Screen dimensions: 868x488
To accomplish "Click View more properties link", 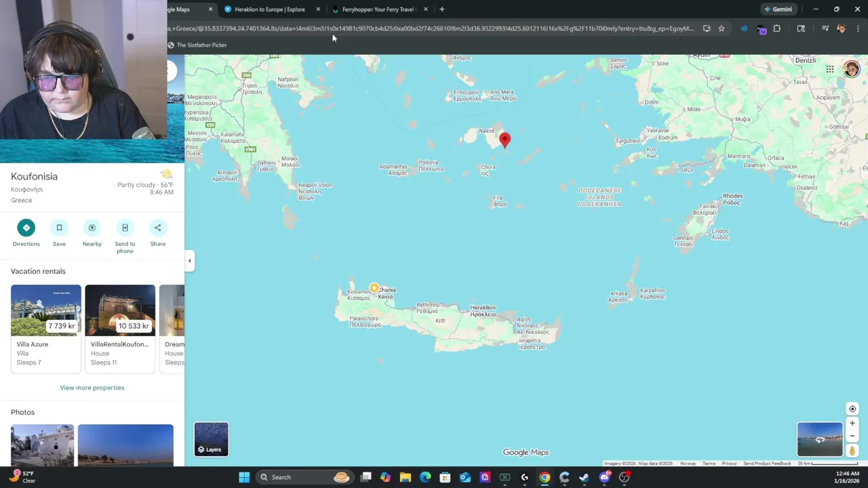I will pyautogui.click(x=92, y=388).
